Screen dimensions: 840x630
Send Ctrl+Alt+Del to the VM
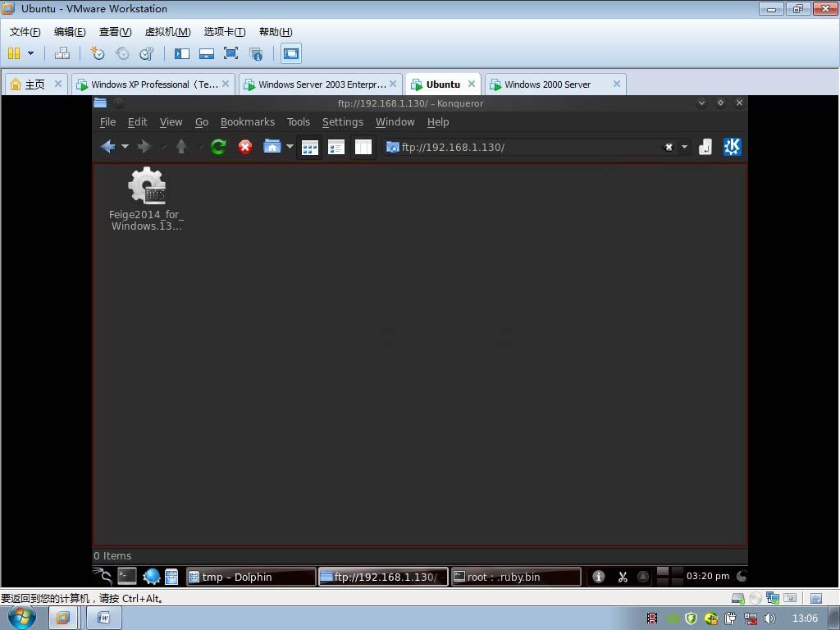click(x=62, y=53)
